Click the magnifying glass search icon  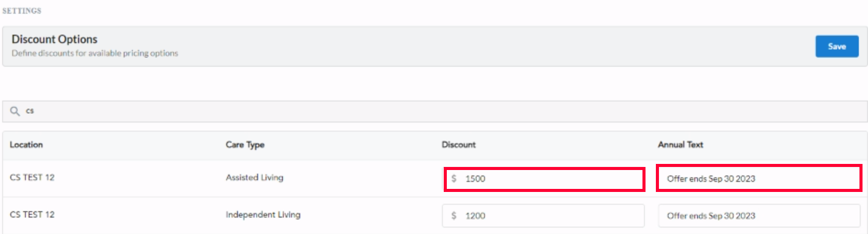[15, 112]
